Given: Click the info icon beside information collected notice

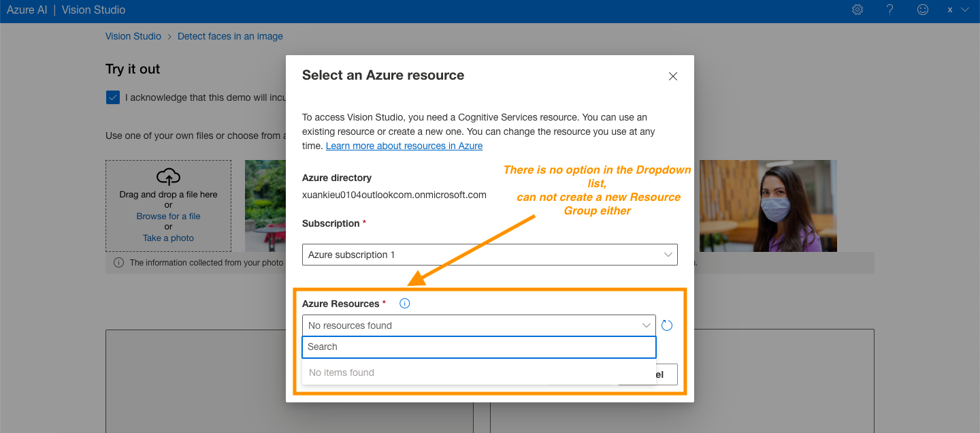Looking at the screenshot, I should [x=118, y=262].
